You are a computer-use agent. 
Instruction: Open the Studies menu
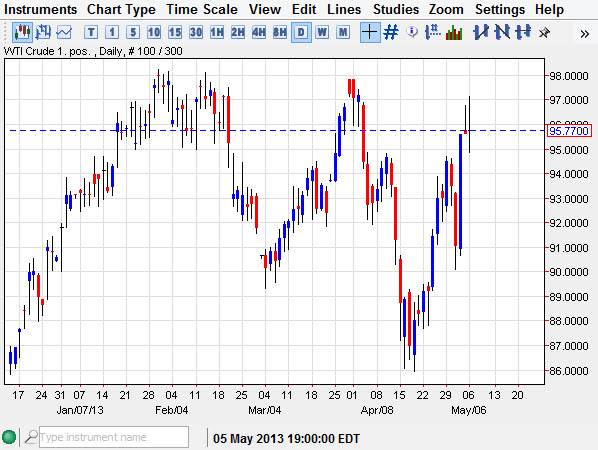(x=395, y=9)
